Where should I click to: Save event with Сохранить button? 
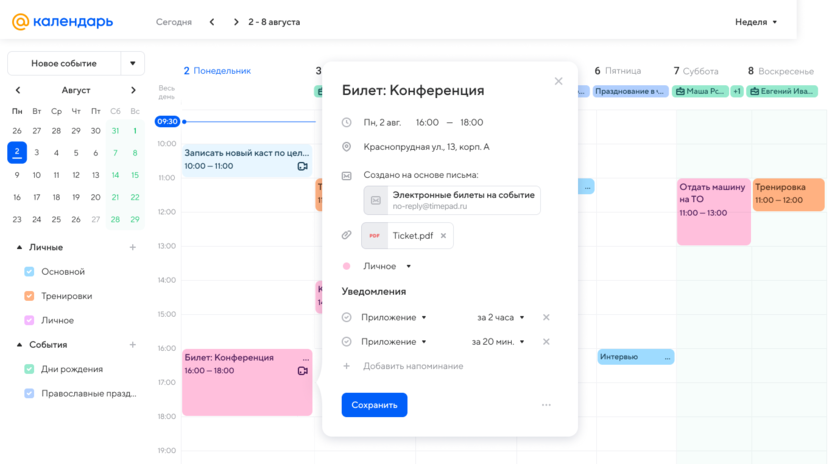(374, 405)
